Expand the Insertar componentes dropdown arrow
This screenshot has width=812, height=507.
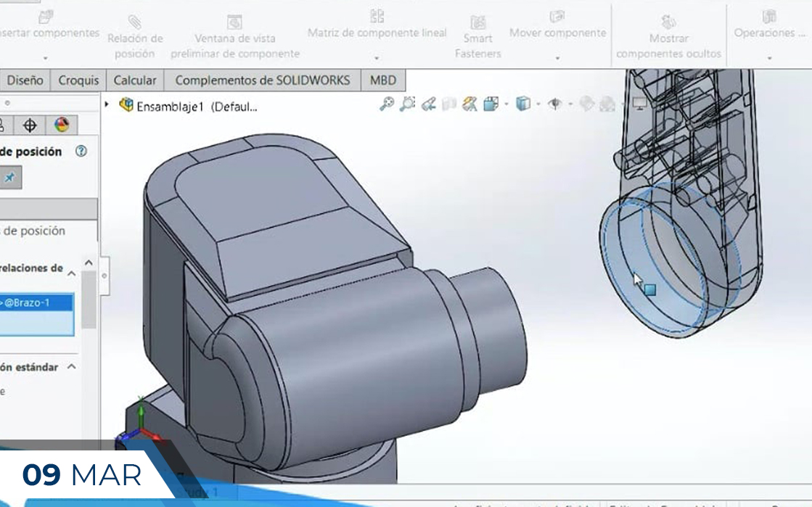pos(46,58)
